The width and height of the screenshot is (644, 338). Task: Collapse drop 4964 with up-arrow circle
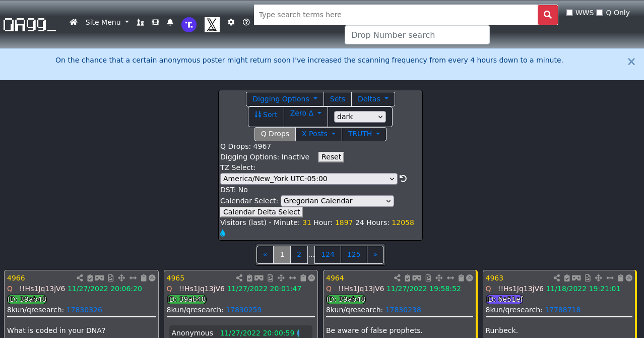(x=470, y=278)
